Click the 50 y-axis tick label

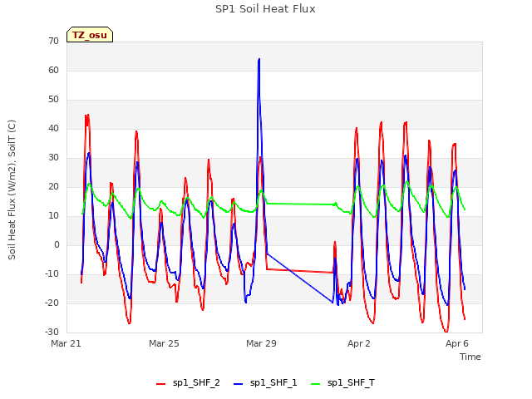pyautogui.click(x=53, y=100)
